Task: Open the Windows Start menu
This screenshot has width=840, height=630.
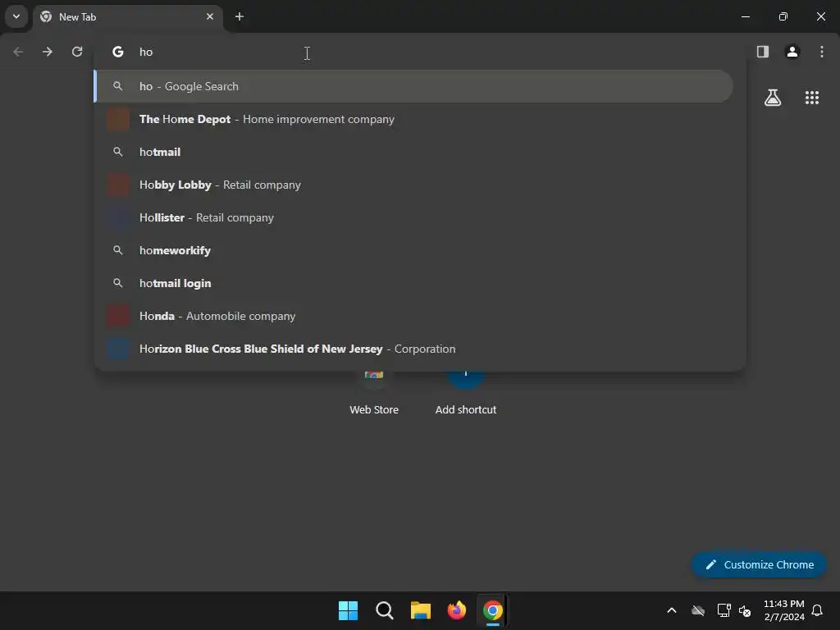Action: 348,610
